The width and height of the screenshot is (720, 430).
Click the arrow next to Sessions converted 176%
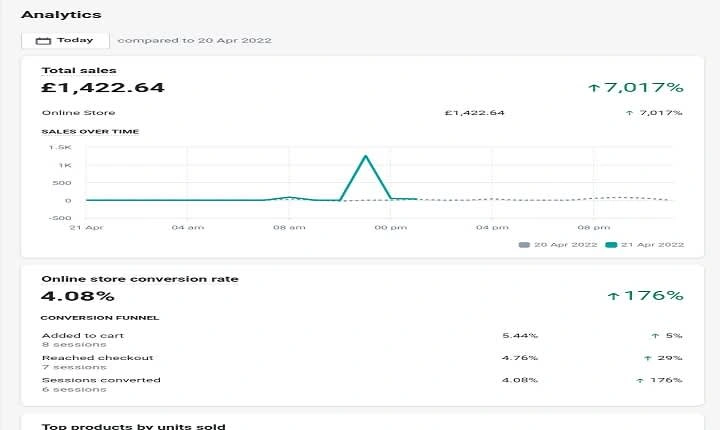(x=640, y=380)
